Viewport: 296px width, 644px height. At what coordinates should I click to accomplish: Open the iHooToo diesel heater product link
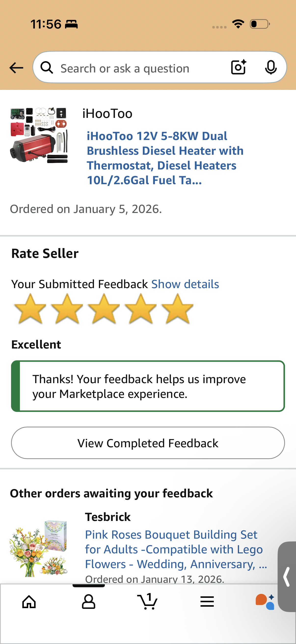click(x=165, y=158)
